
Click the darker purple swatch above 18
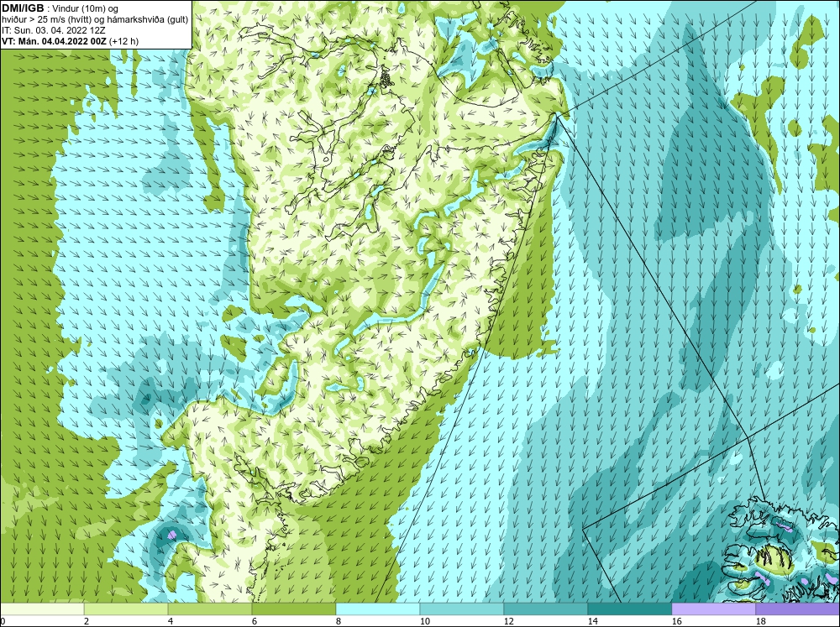798,609
